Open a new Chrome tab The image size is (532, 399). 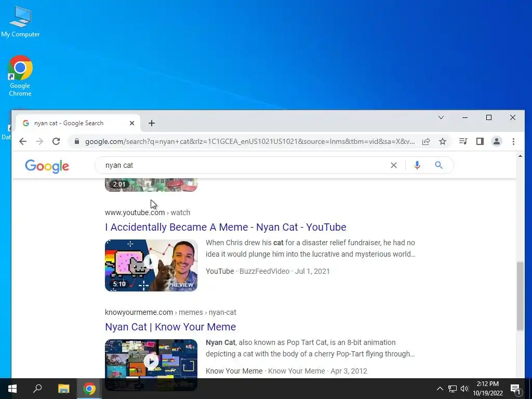[x=152, y=123]
